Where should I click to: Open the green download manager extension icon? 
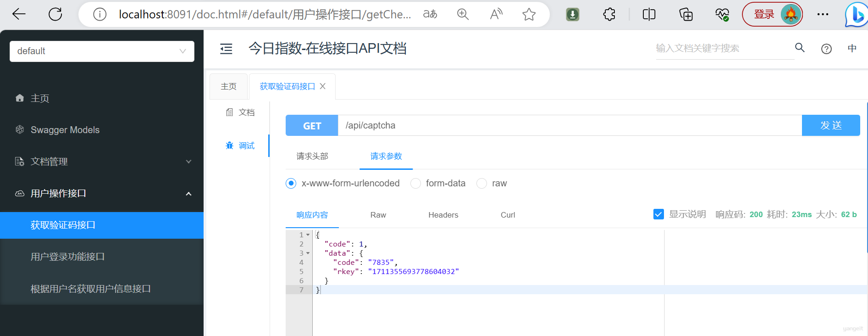tap(572, 15)
